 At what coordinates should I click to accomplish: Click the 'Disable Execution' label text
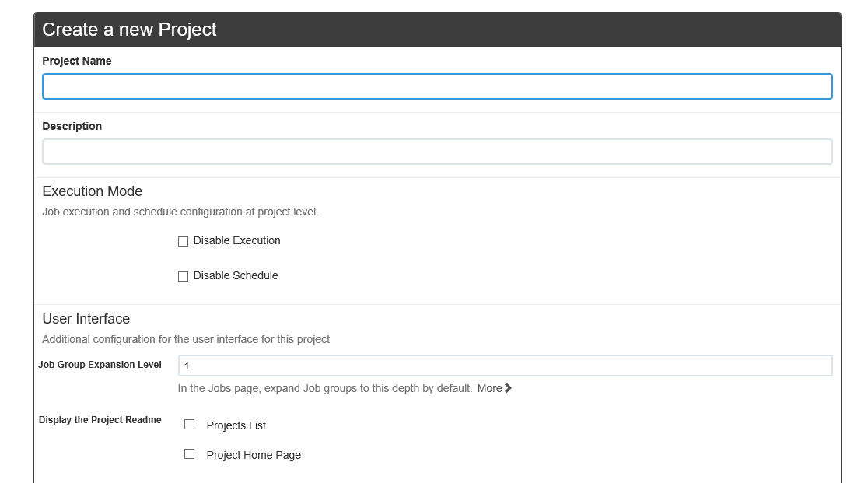[236, 241]
